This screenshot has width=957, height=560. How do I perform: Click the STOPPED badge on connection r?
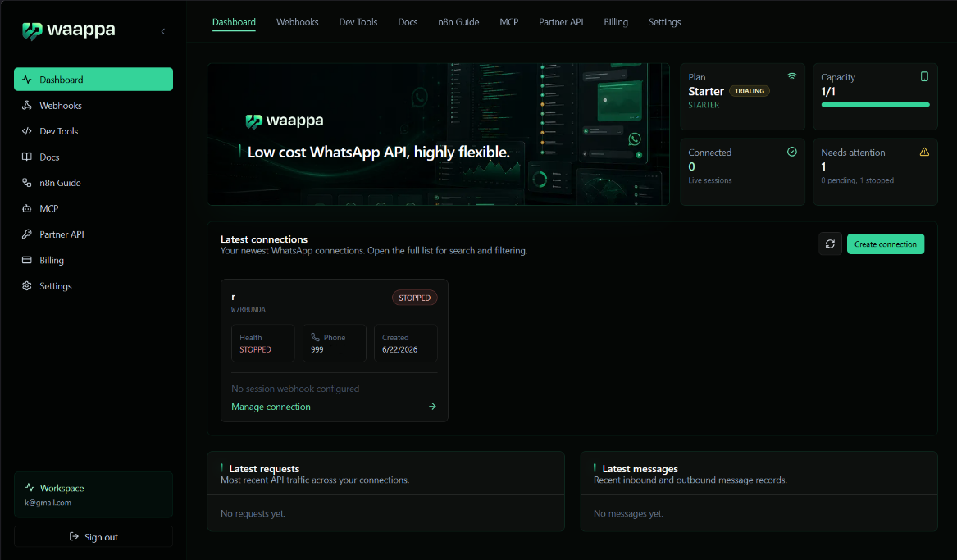click(414, 298)
